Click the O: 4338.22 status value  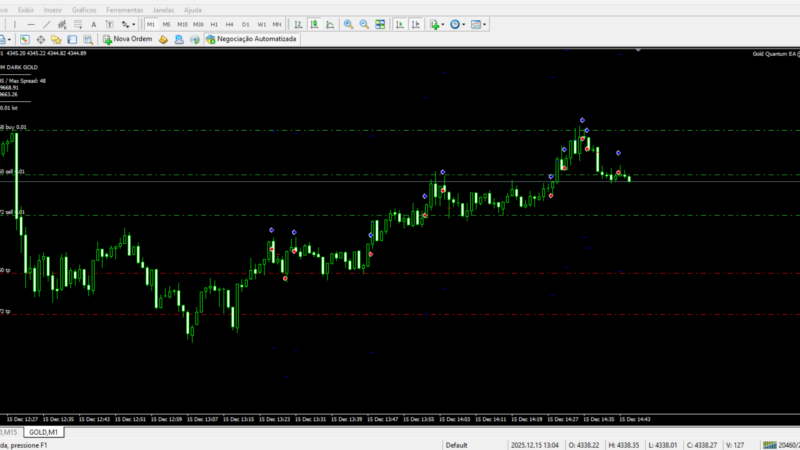[584, 445]
